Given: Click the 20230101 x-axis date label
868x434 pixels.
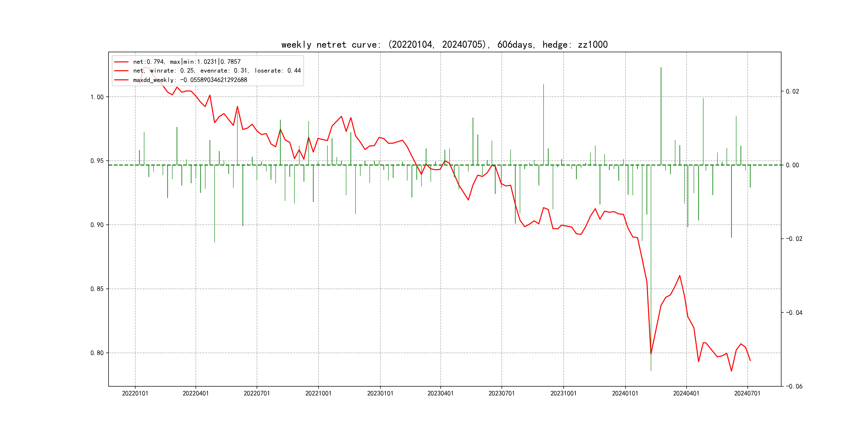Looking at the screenshot, I should 380,394.
